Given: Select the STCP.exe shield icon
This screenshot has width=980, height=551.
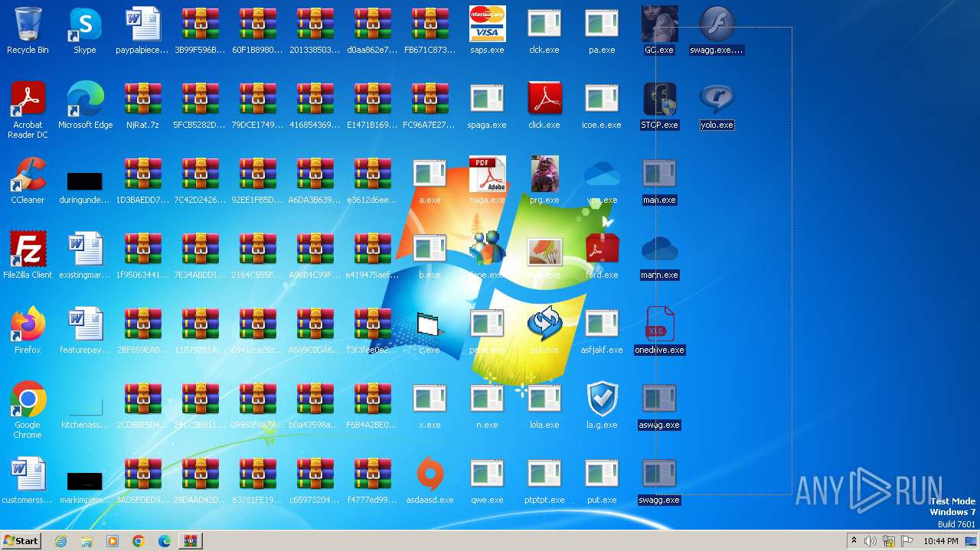Looking at the screenshot, I should click(x=659, y=106).
